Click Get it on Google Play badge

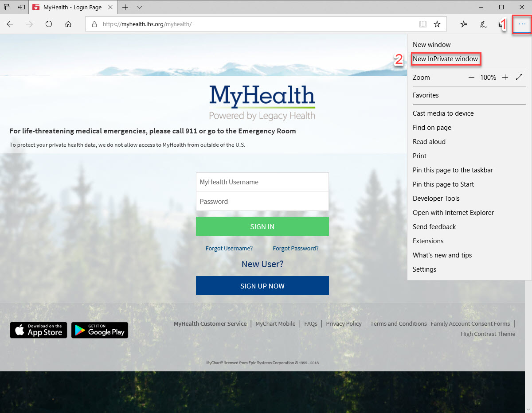(x=100, y=330)
